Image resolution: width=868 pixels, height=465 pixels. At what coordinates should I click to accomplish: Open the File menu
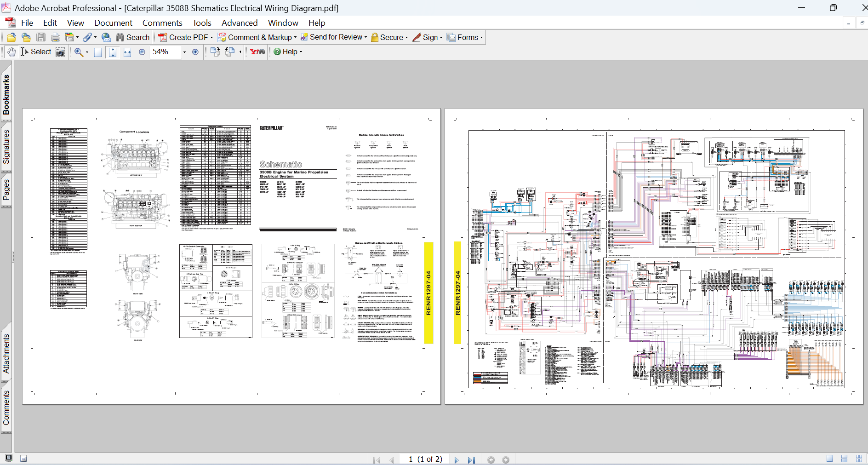(27, 23)
